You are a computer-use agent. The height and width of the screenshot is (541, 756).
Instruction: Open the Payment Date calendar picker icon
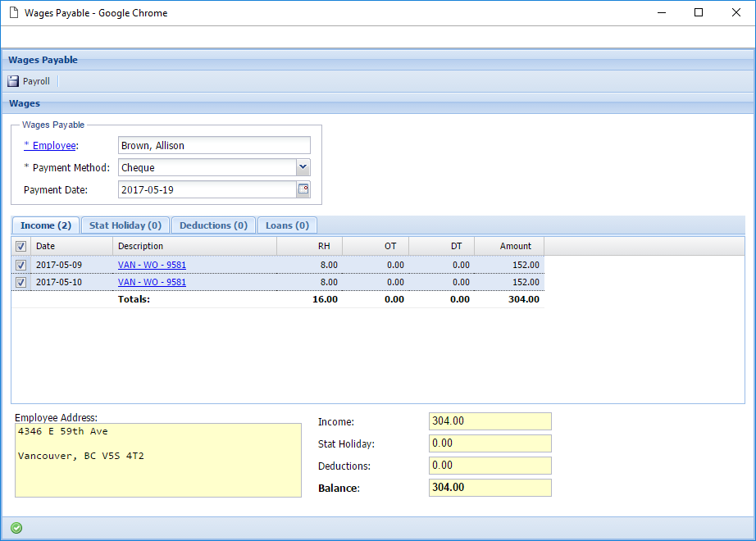click(303, 189)
